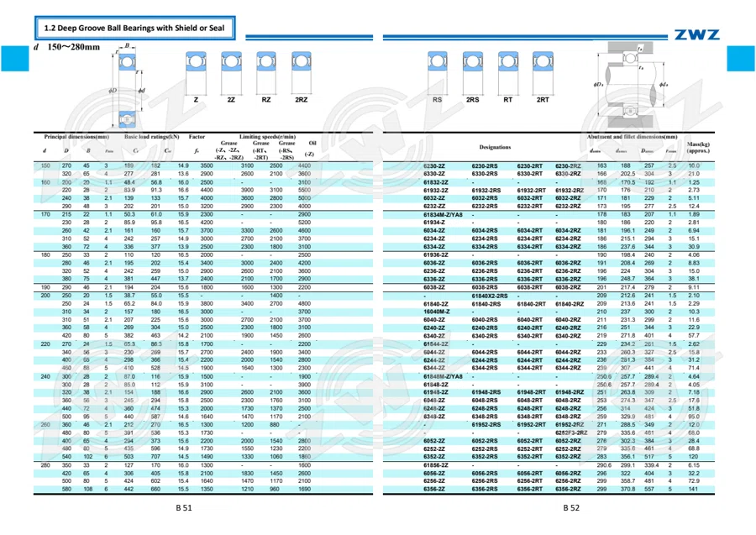The height and width of the screenshot is (535, 756).
Task: Click the 'Abutment and fillet dimensions(mm)' header
Action: coord(632,137)
